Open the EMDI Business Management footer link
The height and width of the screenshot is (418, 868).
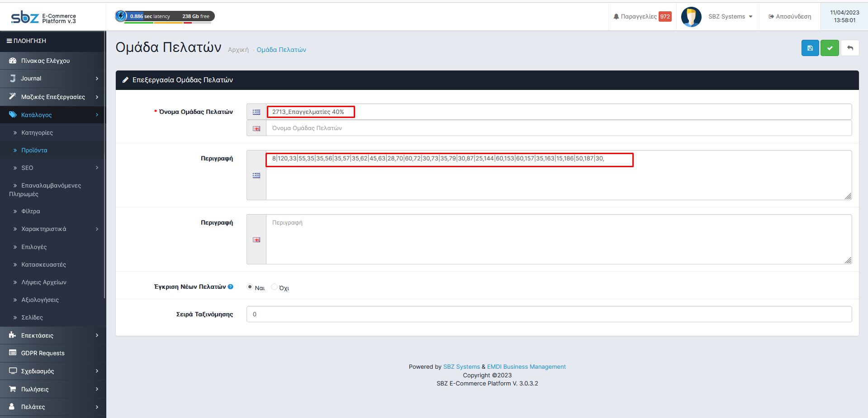[x=526, y=366]
